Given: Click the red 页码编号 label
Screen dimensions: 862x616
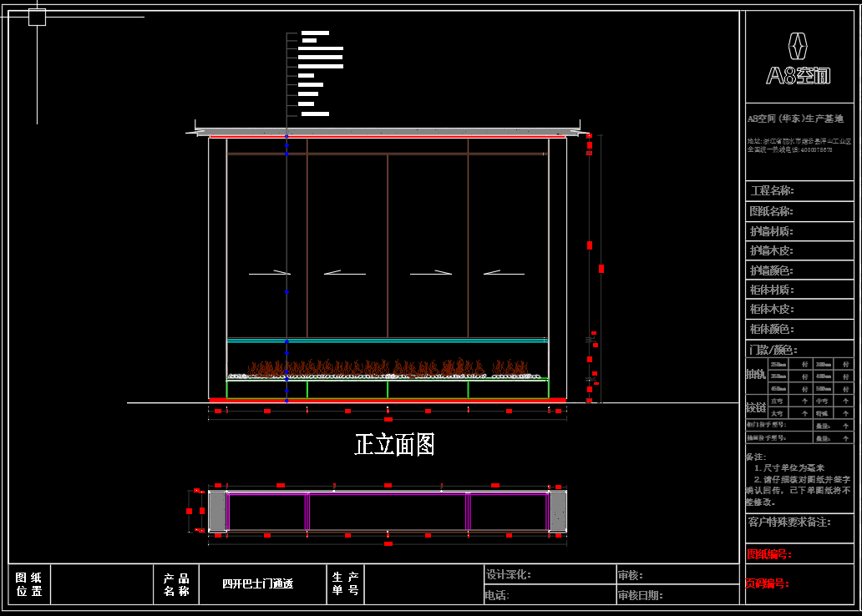Looking at the screenshot, I should click(x=768, y=583).
